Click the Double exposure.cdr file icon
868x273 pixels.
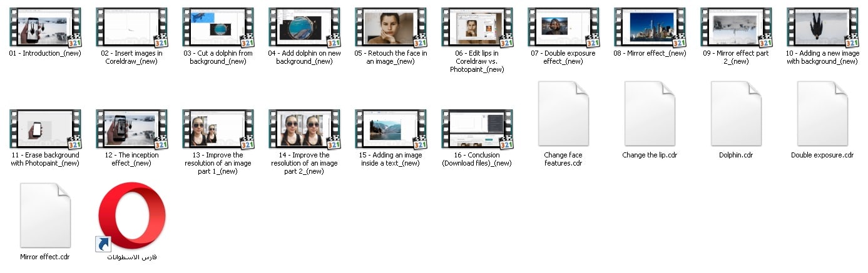click(x=822, y=114)
